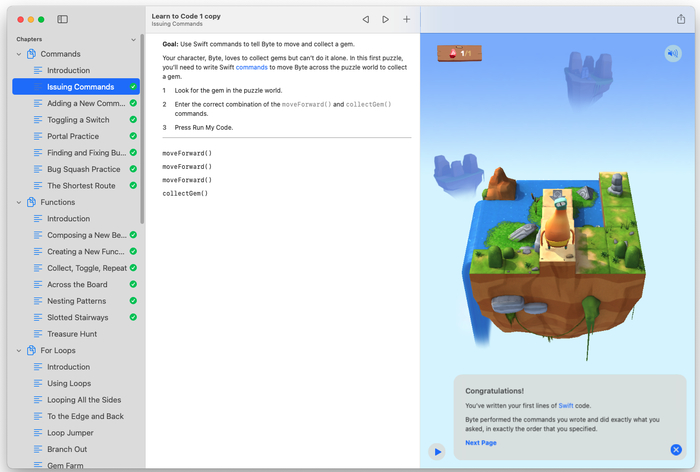Click the first moveForward() code line
Image resolution: width=700 pixels, height=472 pixels.
point(187,153)
